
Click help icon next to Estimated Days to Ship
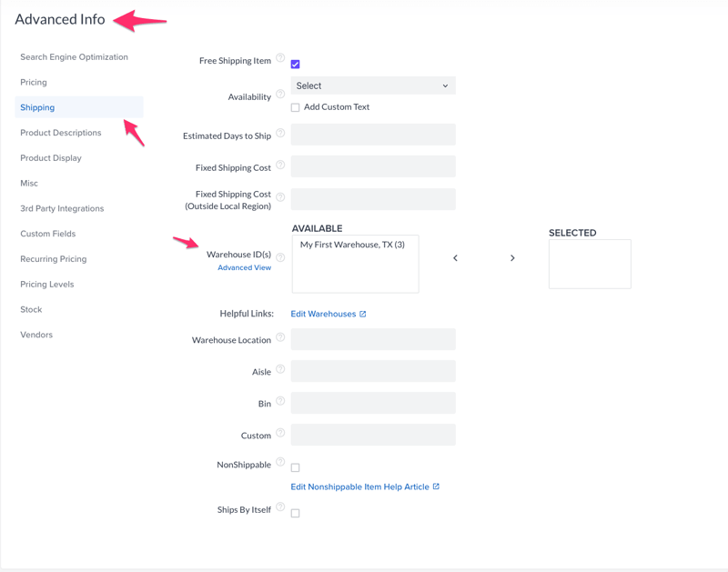(280, 134)
